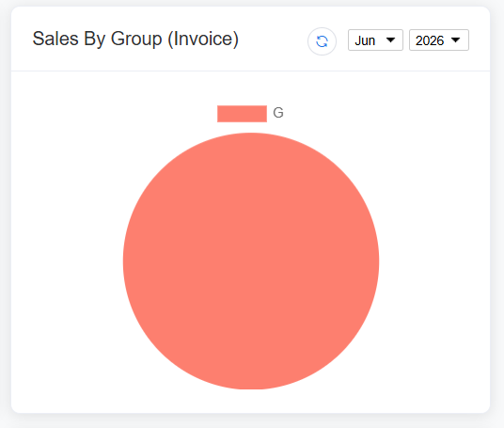Reload invoice sales data with sync icon
This screenshot has width=504, height=428.
coord(322,41)
